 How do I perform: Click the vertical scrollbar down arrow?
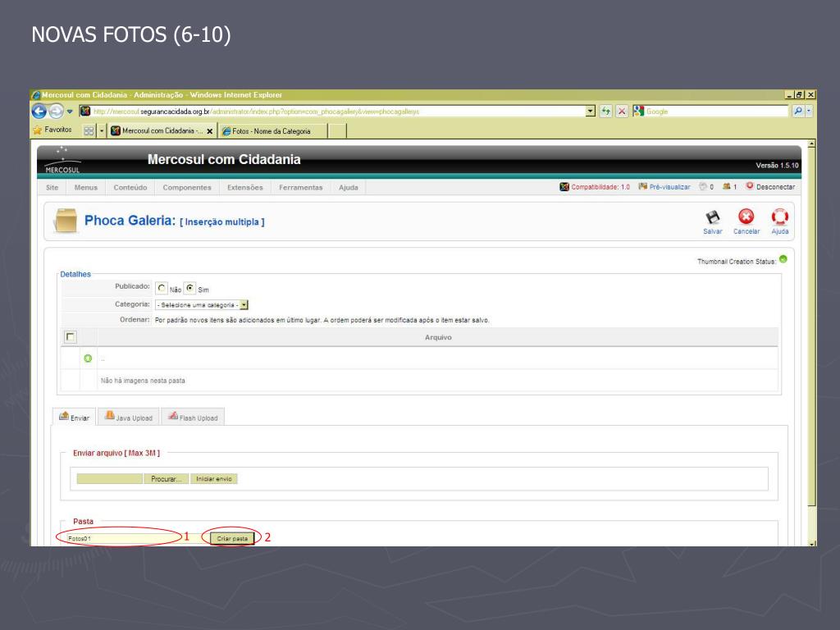click(811, 543)
